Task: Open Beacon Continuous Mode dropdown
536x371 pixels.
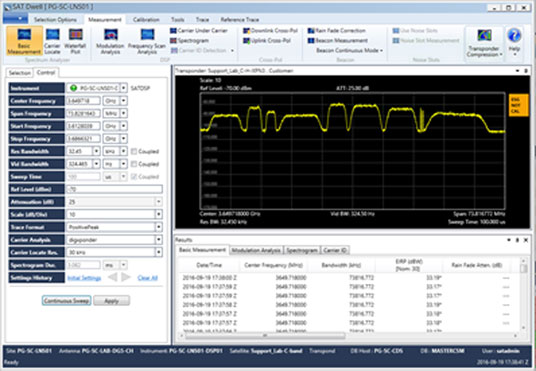Action: pos(349,51)
